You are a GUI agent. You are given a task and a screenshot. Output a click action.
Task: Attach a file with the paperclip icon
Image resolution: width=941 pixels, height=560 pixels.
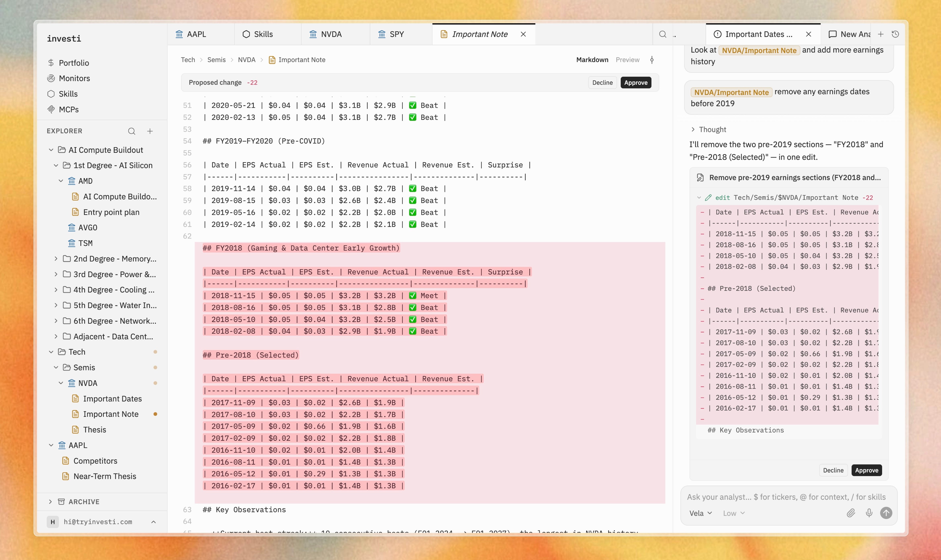851,513
